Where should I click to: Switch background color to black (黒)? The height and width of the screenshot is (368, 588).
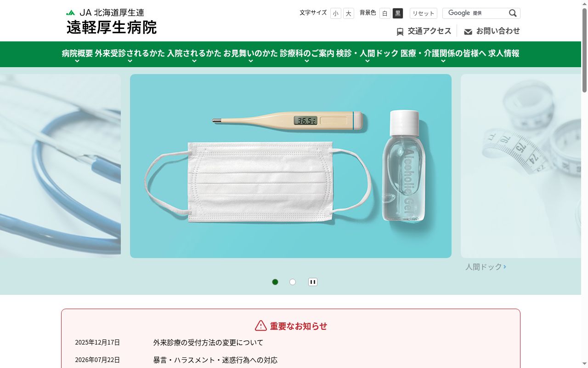(x=398, y=13)
